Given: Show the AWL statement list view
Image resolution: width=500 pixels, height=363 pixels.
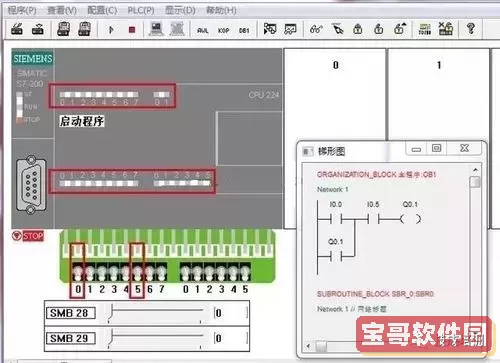Looking at the screenshot, I should (x=202, y=30).
